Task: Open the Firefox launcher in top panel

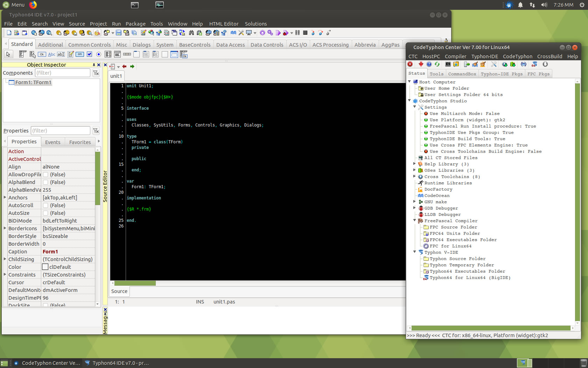Action: (x=33, y=5)
